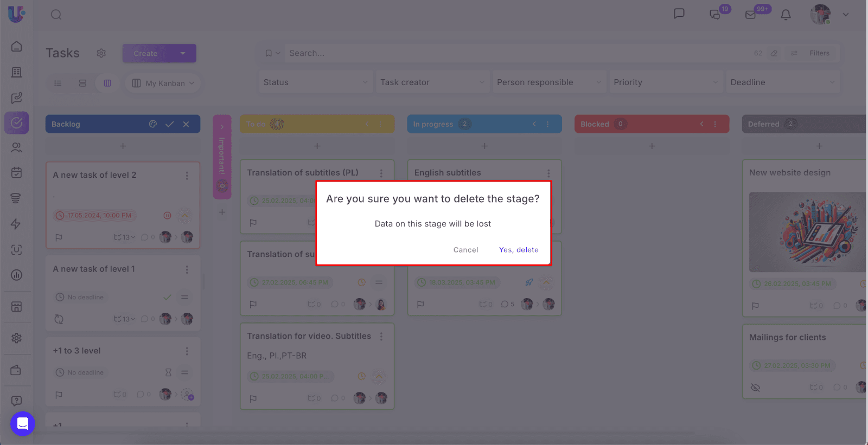The image size is (868, 445).
Task: Switch to the Kanban board view
Action: (x=107, y=83)
